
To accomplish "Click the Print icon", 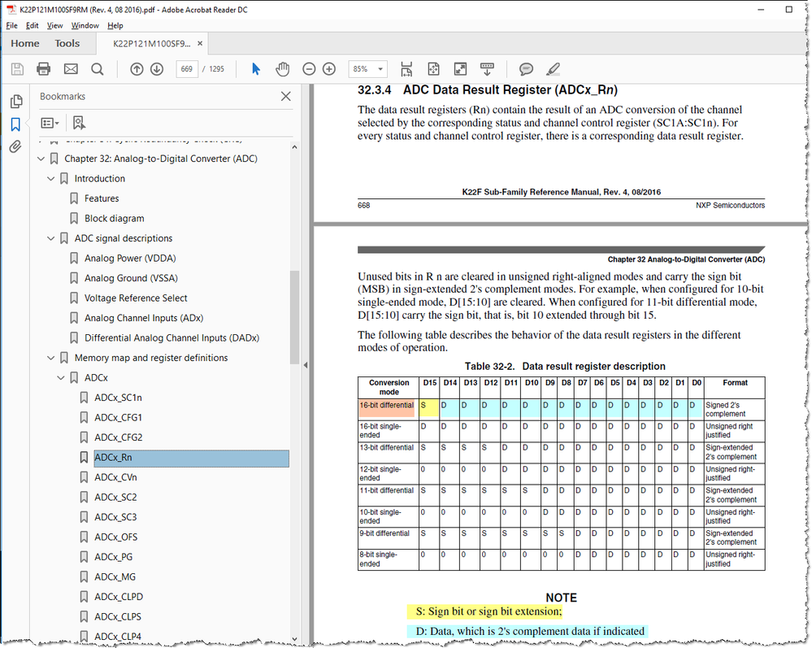I will click(43, 69).
